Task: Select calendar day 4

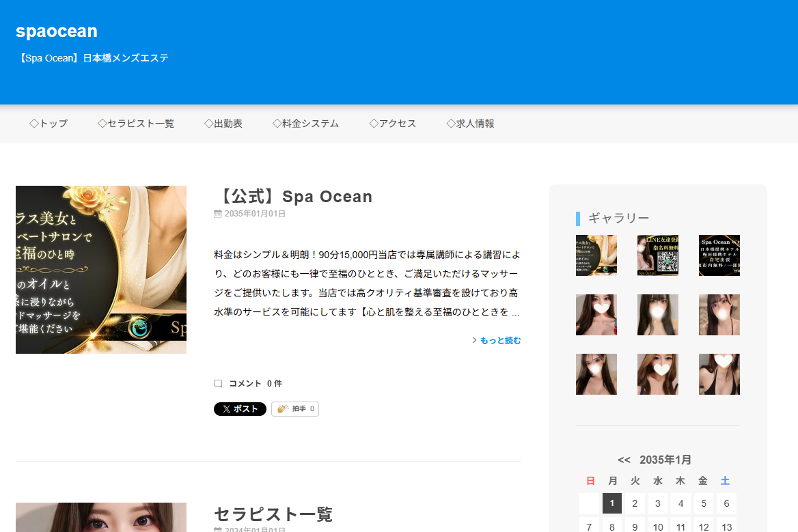Action: coord(680,503)
